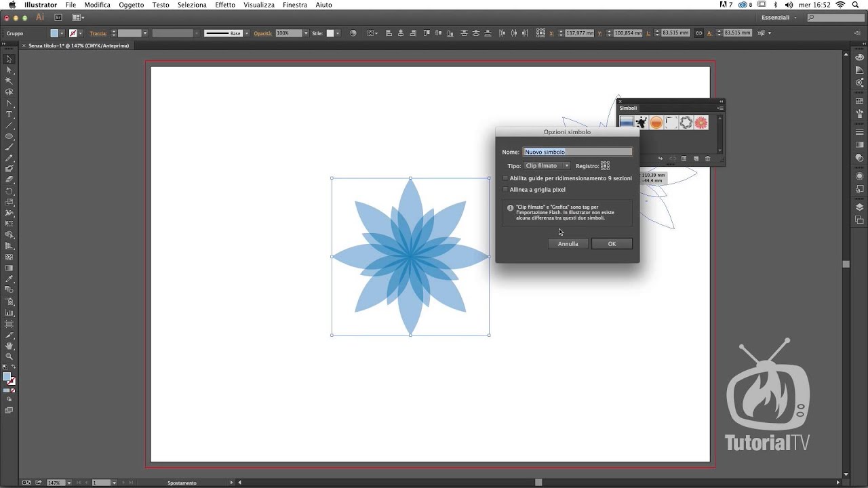The image size is (868, 488).
Task: Open the fill color dropdown arrow
Action: point(62,33)
